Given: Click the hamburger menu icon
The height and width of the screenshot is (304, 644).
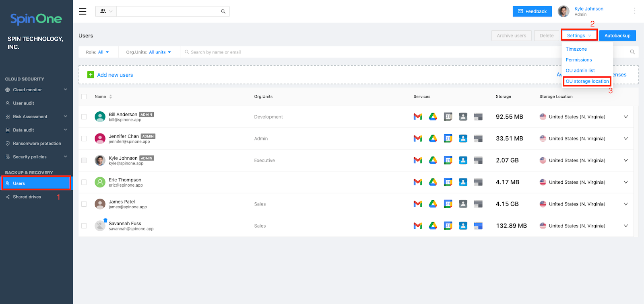Looking at the screenshot, I should tap(83, 11).
